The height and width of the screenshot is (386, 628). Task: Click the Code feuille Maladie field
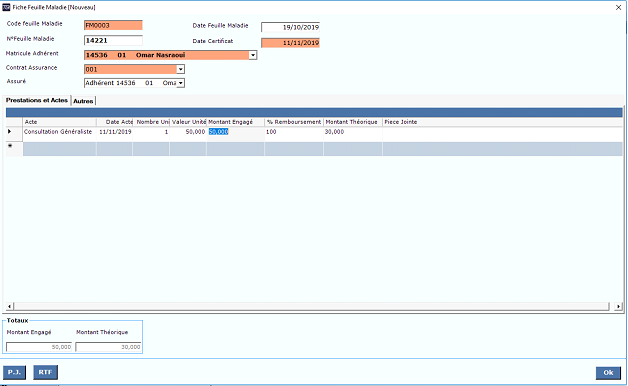[113, 25]
